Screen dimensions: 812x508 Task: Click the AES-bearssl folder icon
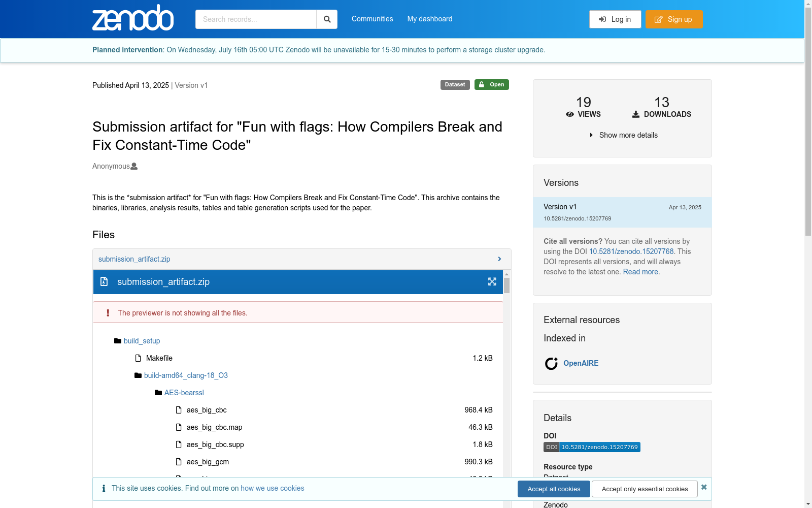(x=158, y=393)
